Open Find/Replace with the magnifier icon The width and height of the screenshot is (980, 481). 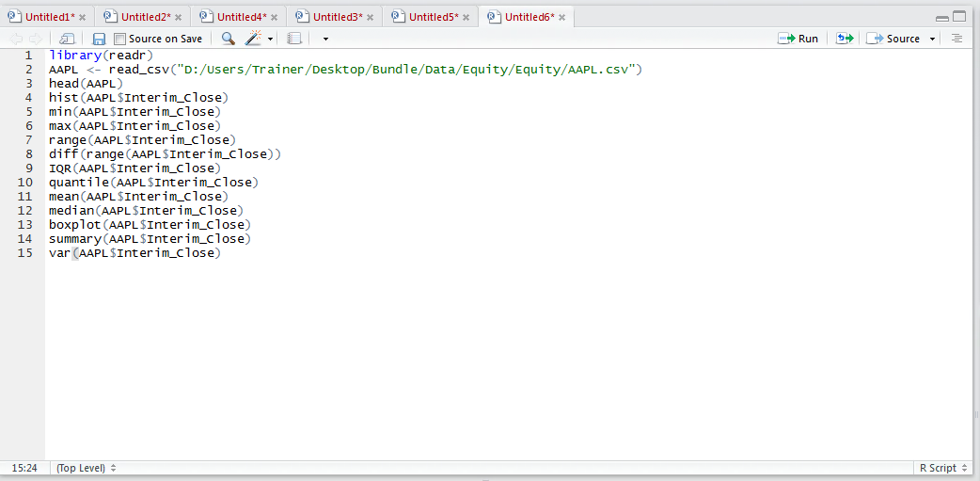(229, 39)
